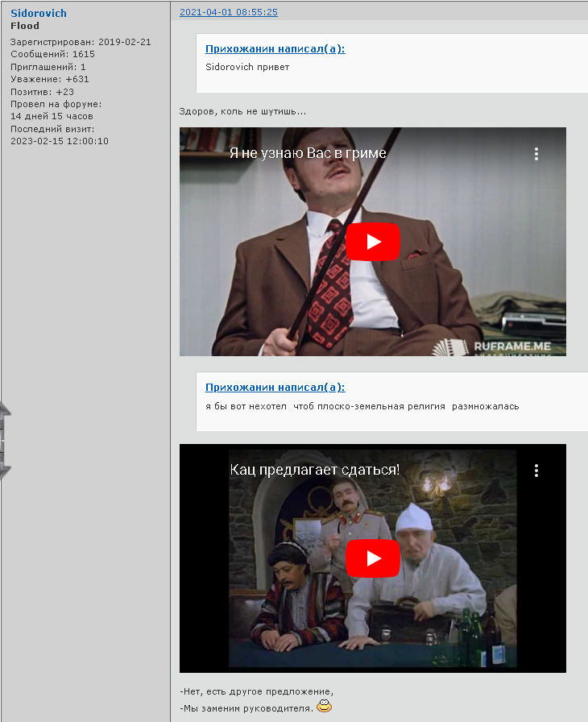Open options menu of 'Кац предлагает сдаться!' video
Viewport: 588px width, 722px height.
pyautogui.click(x=536, y=470)
